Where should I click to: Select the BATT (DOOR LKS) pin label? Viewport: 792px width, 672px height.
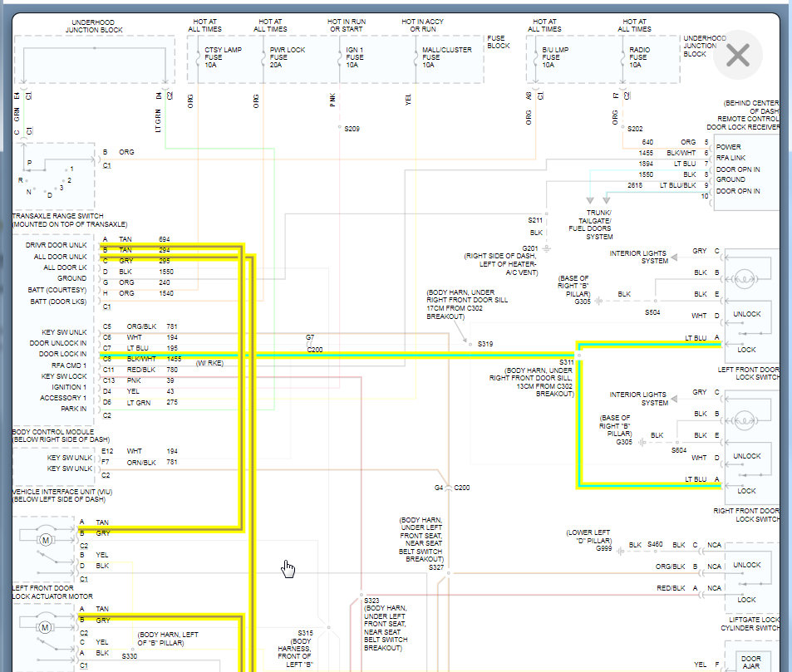[x=58, y=302]
